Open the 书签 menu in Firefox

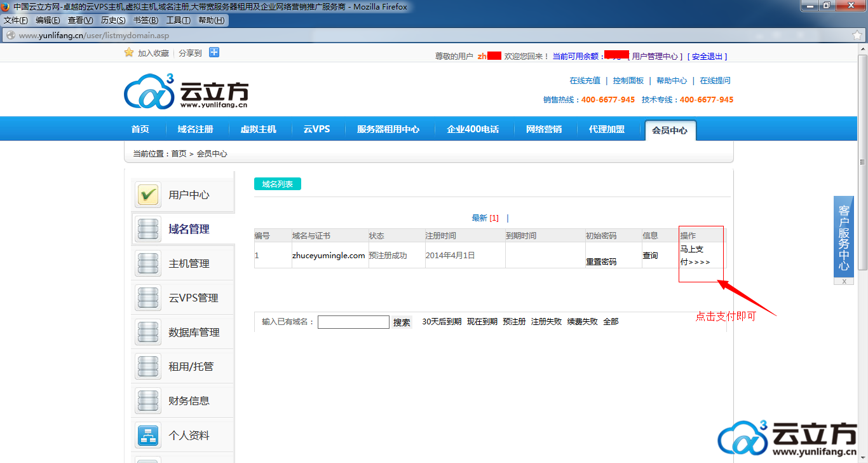[146, 20]
